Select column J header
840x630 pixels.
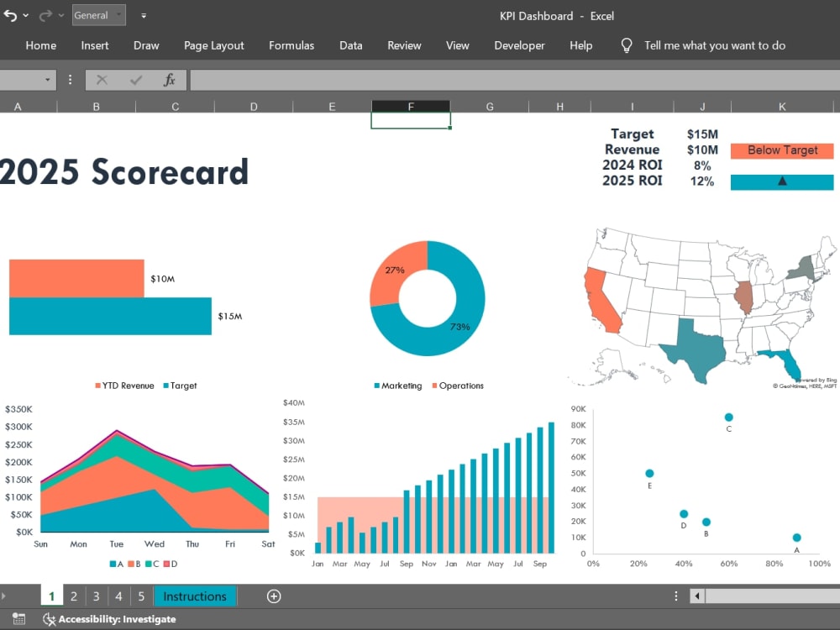[x=702, y=107]
